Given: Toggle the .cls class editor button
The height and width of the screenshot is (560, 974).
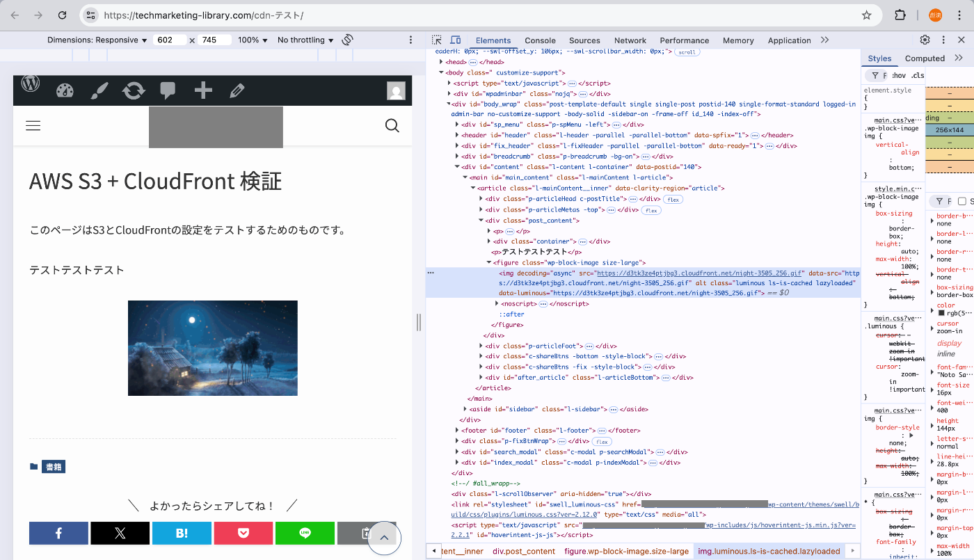Looking at the screenshot, I should coord(918,75).
